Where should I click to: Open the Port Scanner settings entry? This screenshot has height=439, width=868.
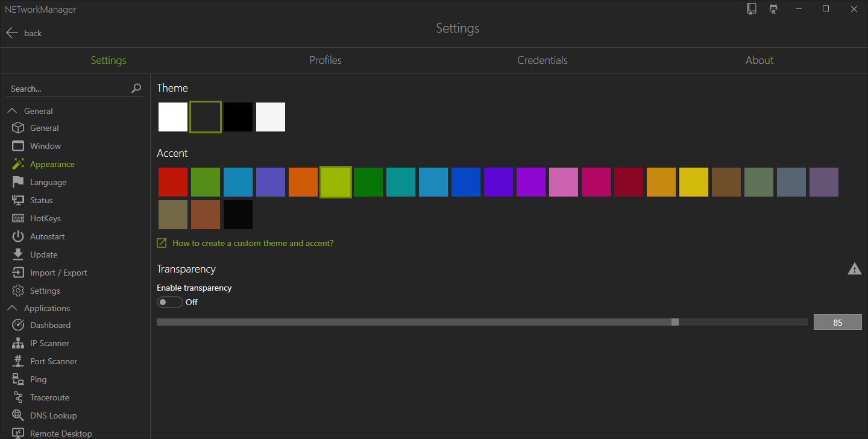pyautogui.click(x=54, y=361)
